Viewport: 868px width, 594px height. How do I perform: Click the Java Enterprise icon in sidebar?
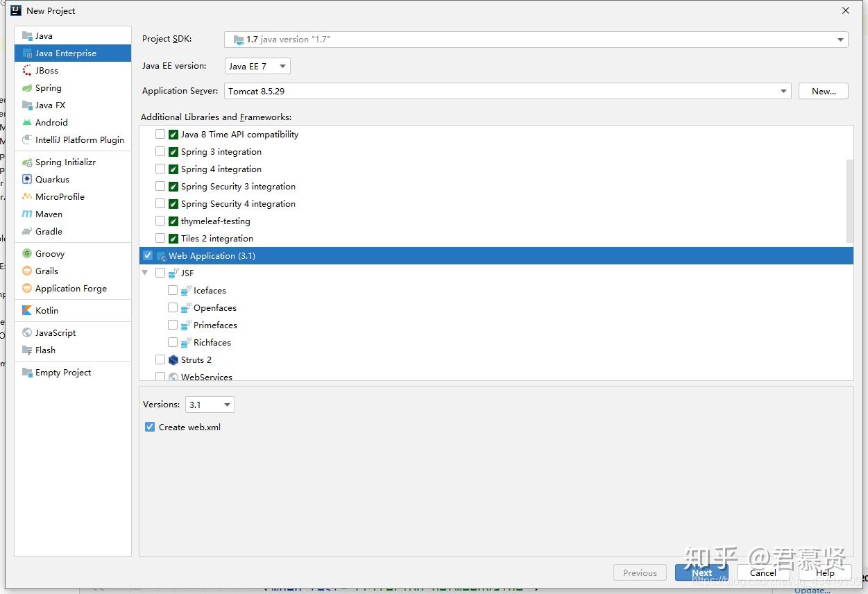[27, 53]
